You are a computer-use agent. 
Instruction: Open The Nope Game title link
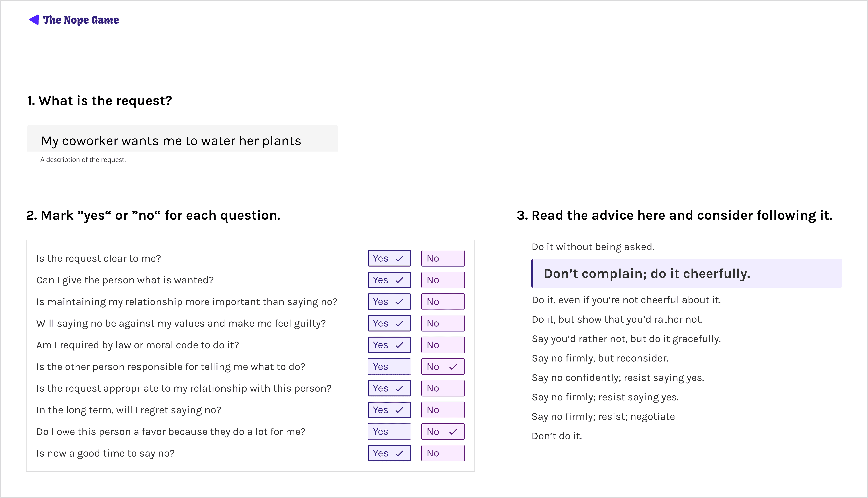[81, 20]
